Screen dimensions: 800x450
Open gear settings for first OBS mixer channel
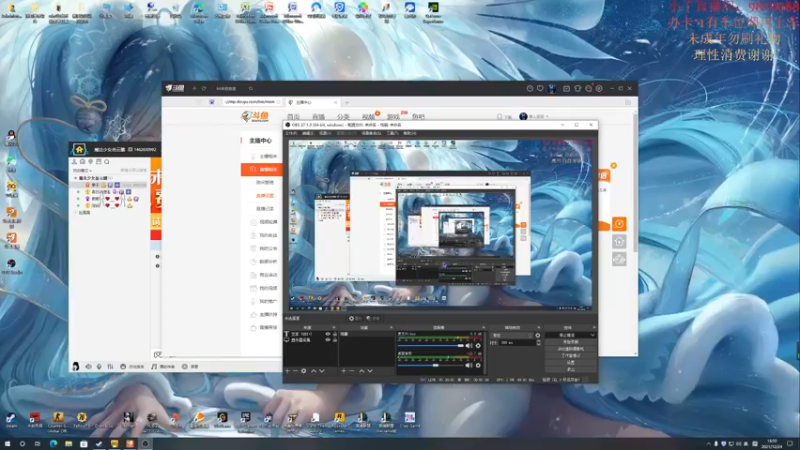[478, 346]
